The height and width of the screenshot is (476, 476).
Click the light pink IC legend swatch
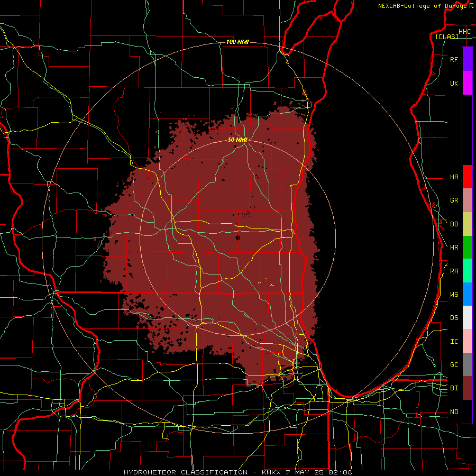coord(467,341)
